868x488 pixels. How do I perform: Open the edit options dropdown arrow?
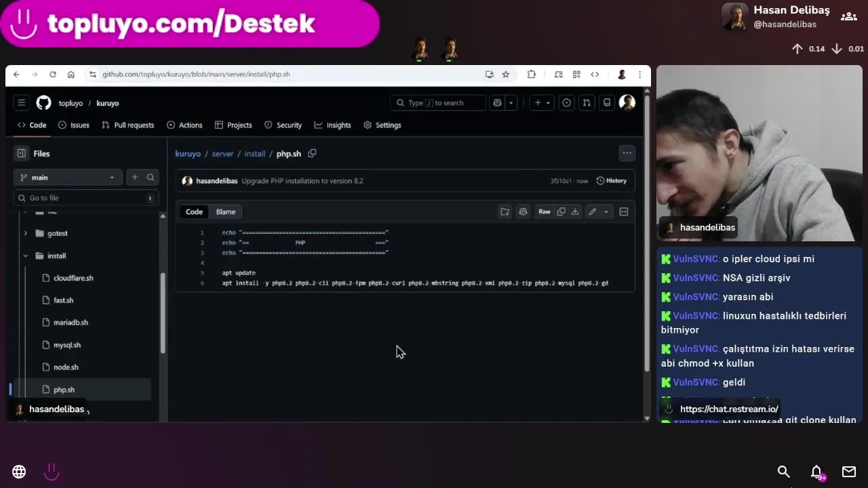(x=606, y=212)
